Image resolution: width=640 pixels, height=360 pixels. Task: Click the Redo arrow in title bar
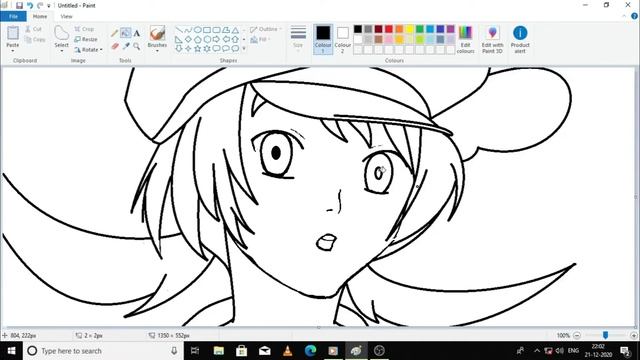coord(40,5)
